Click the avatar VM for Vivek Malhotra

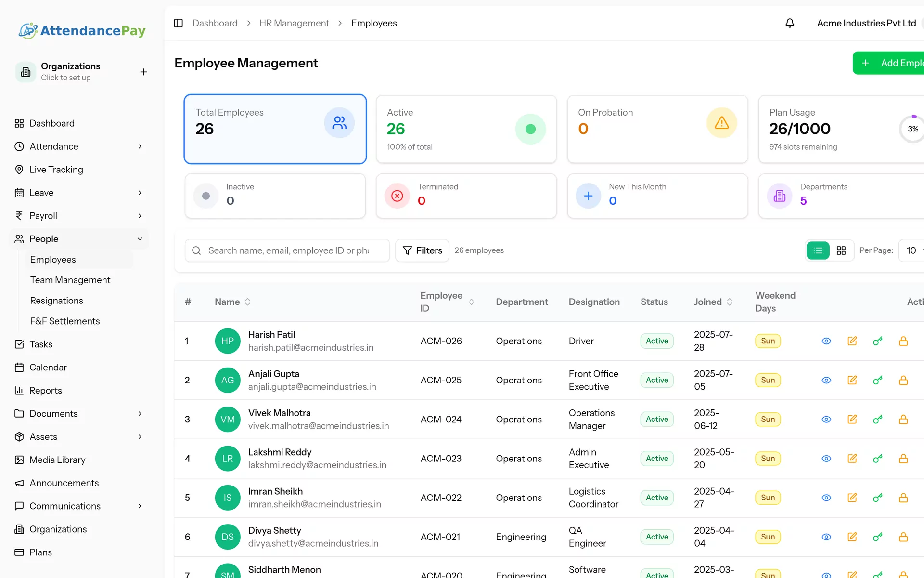pyautogui.click(x=228, y=419)
